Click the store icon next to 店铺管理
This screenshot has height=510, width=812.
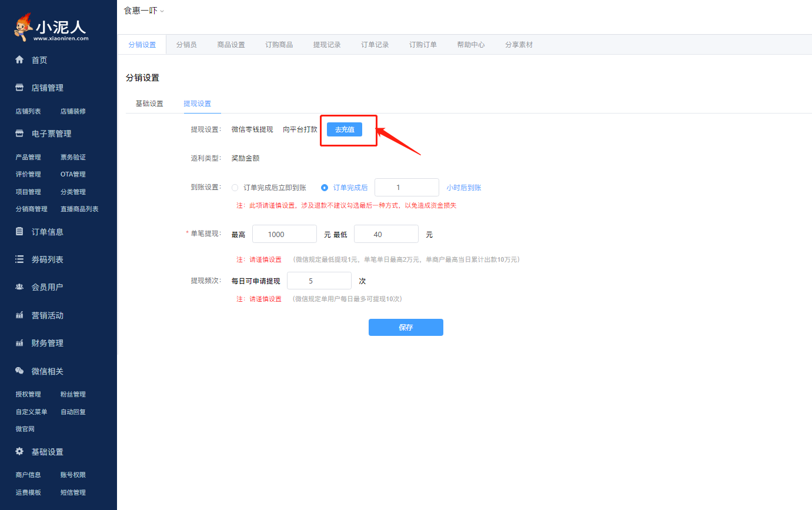click(x=19, y=88)
